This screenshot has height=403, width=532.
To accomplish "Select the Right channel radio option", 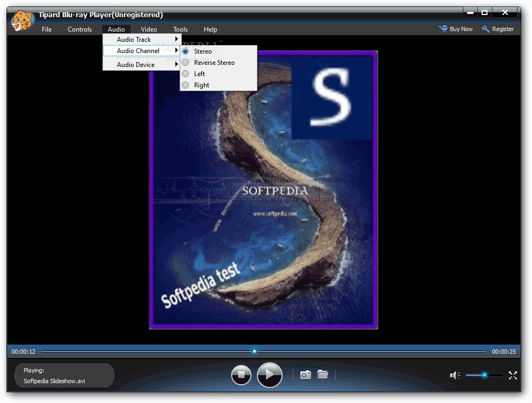I will 185,85.
